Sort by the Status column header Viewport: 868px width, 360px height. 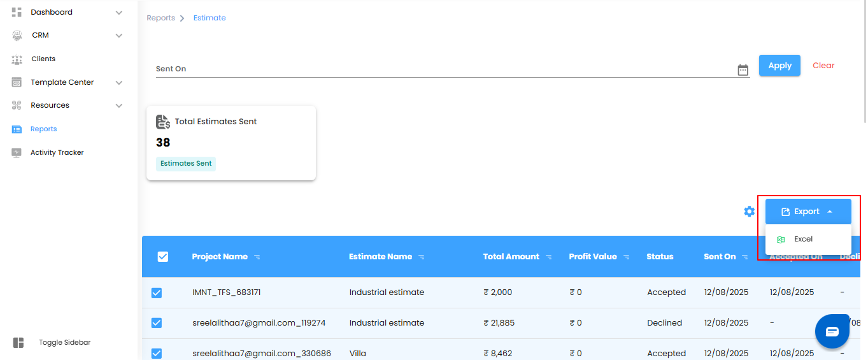pos(660,257)
